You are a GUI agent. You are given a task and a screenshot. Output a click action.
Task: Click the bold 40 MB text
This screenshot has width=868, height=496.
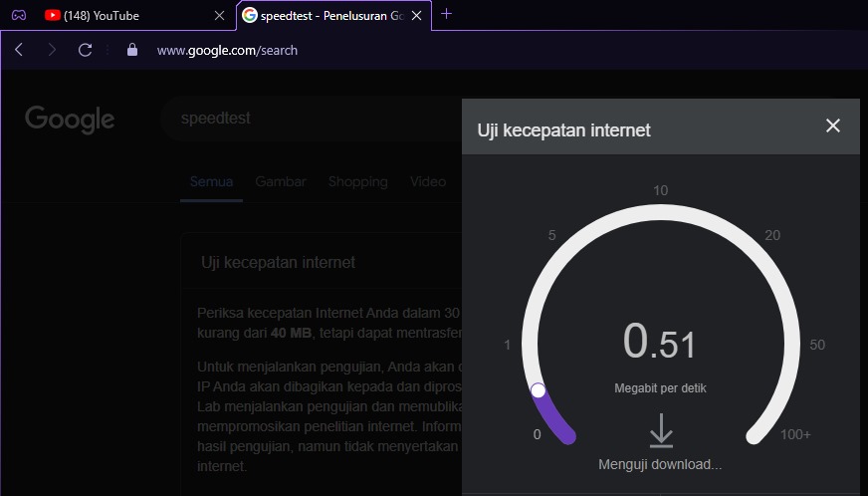coord(292,333)
